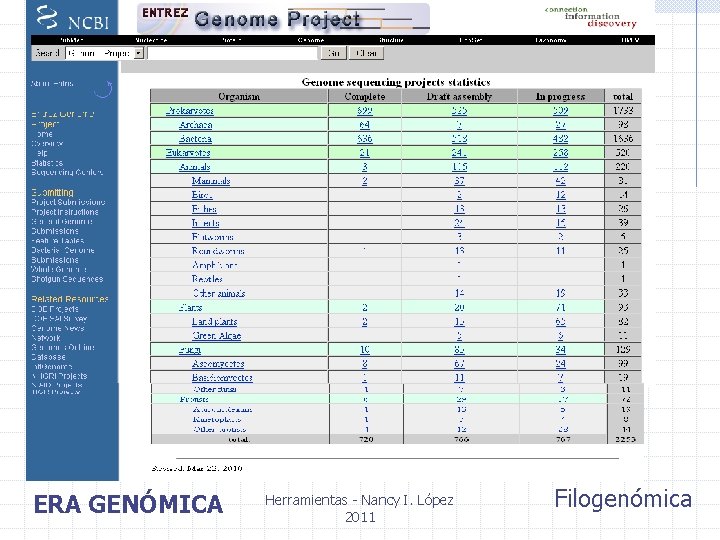Open the Prokaryotes organism link
Viewport: 720px width, 540px height.
click(190, 111)
